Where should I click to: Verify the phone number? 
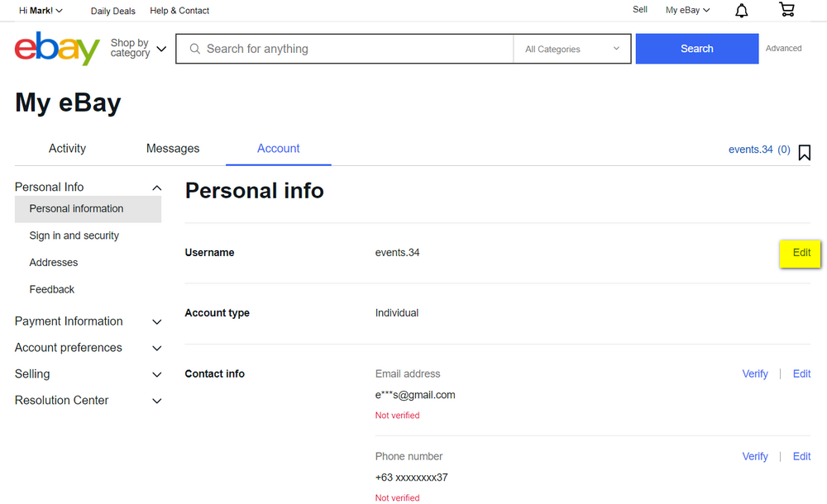coord(755,457)
